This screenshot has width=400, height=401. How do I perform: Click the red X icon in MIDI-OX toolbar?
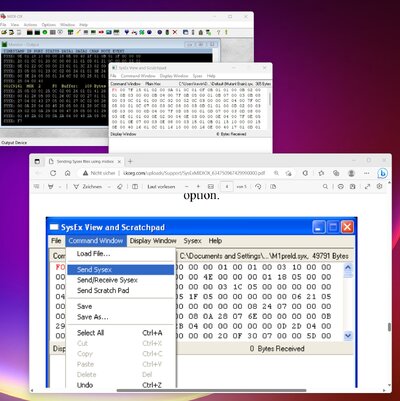click(175, 32)
